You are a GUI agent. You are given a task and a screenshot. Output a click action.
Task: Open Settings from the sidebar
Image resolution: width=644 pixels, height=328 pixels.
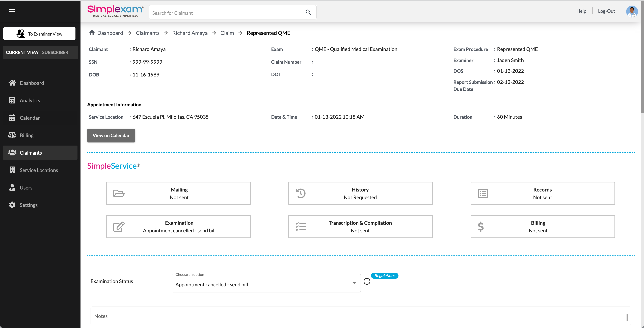tap(29, 205)
